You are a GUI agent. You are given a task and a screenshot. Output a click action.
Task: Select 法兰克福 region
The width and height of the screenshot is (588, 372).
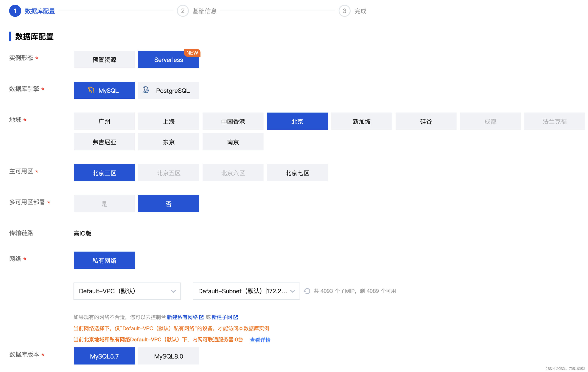(555, 121)
